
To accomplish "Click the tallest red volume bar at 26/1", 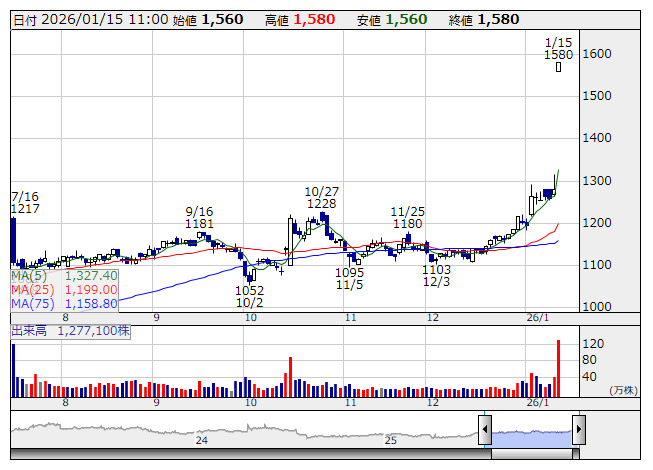I will pyautogui.click(x=558, y=367).
